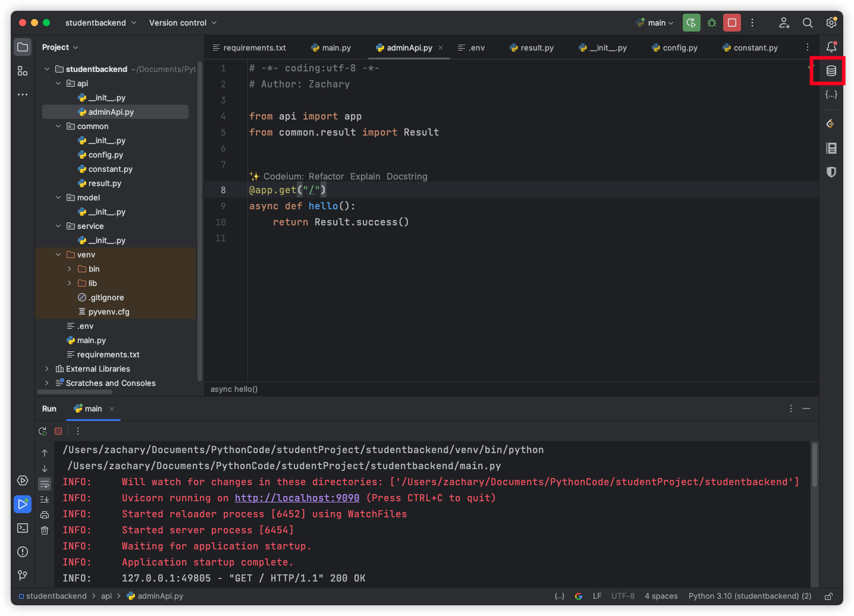Expand External Libraries node
The height and width of the screenshot is (616, 854).
coord(47,369)
